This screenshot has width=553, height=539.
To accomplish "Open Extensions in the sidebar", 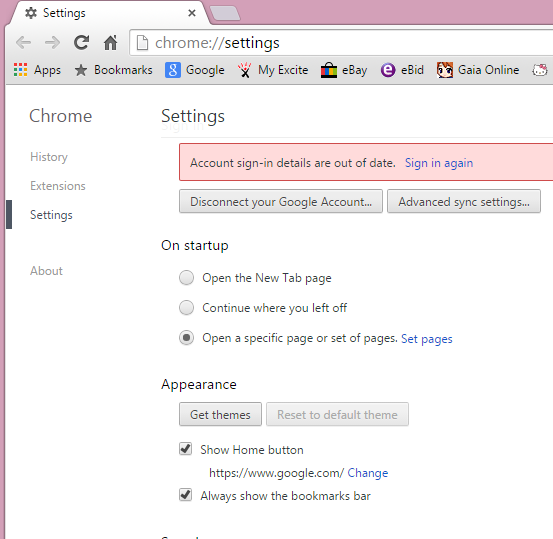I will [x=58, y=186].
